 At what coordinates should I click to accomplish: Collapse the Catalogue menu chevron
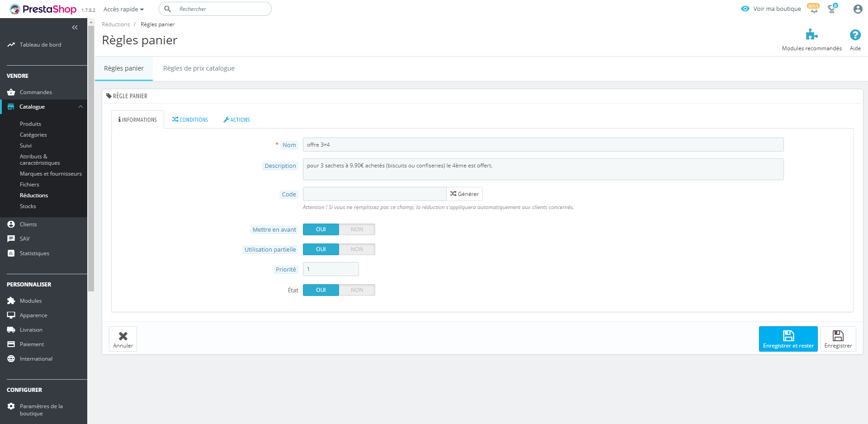click(x=80, y=107)
